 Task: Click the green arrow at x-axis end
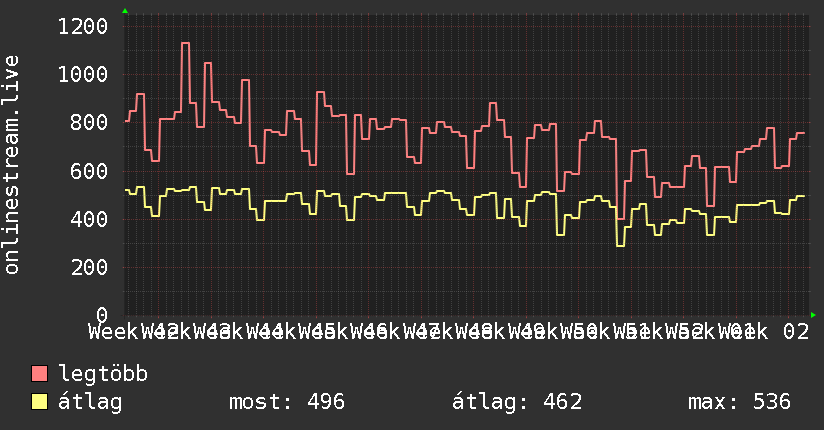(813, 315)
